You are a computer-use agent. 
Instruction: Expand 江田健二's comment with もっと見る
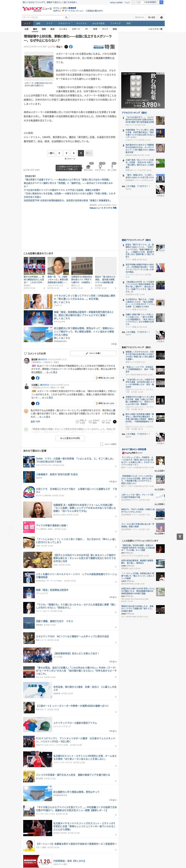(x=48, y=398)
